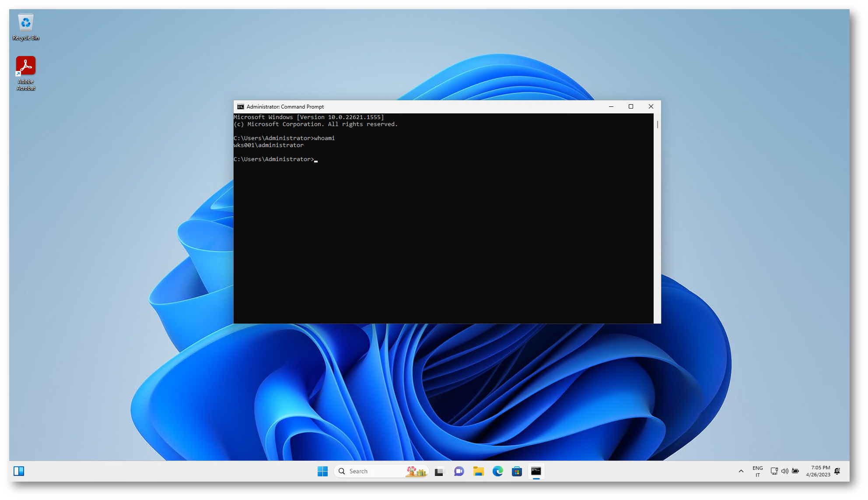This screenshot has width=868, height=500.
Task: Open the Chat taskbar icon
Action: click(458, 471)
